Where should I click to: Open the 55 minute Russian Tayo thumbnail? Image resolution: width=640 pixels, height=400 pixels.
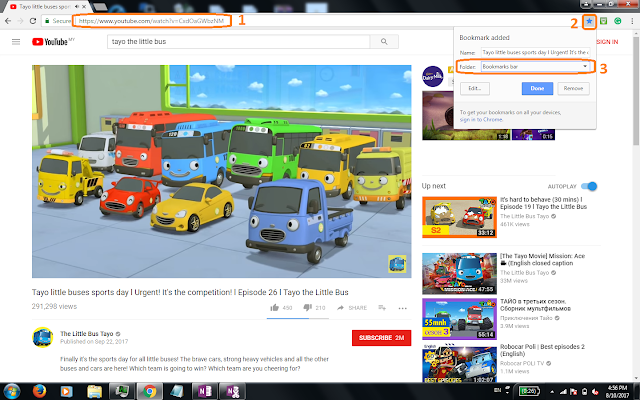pyautogui.click(x=459, y=319)
